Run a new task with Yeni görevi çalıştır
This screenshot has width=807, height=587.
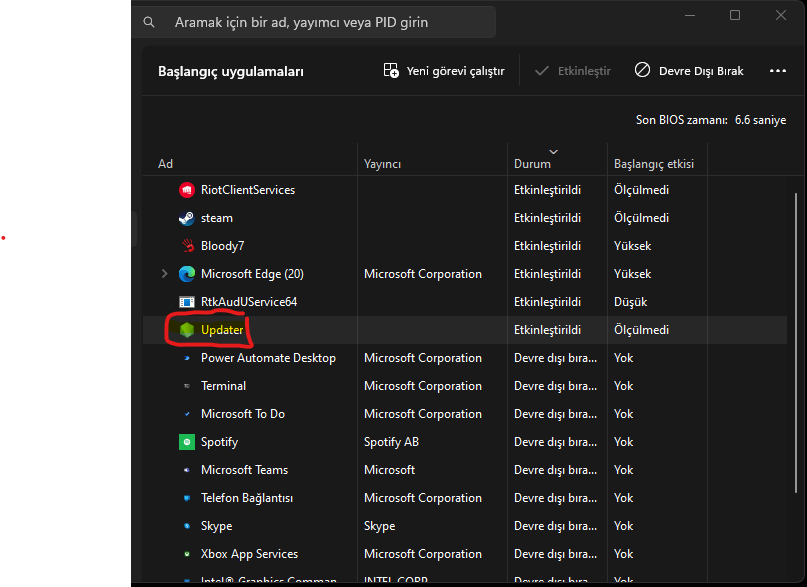444,71
